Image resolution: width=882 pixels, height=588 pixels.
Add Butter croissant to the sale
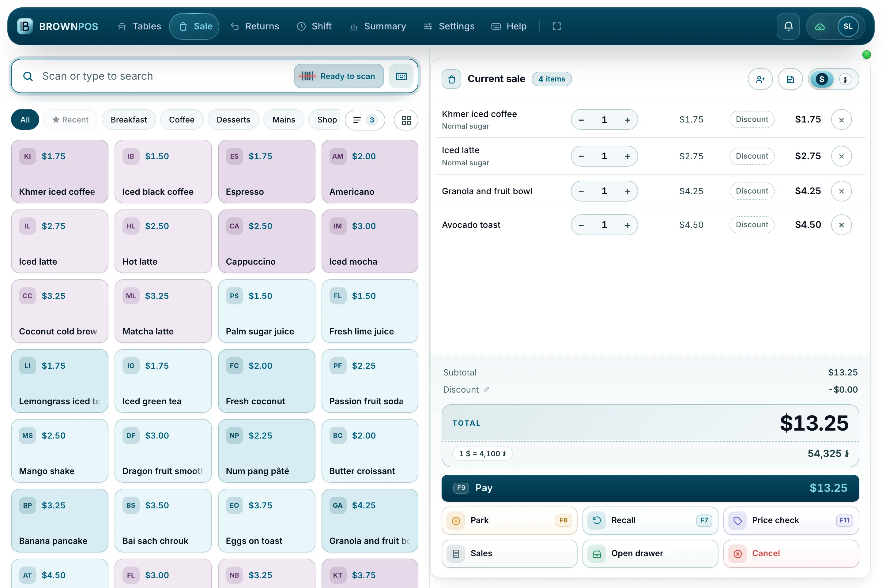370,451
